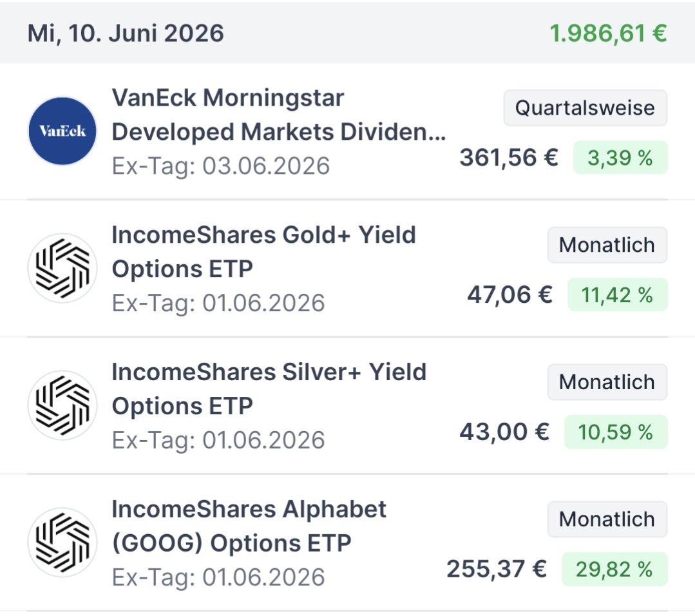Tap the IncomeShares Silver+ logo icon
The height and width of the screenshot is (616, 695).
click(x=62, y=405)
